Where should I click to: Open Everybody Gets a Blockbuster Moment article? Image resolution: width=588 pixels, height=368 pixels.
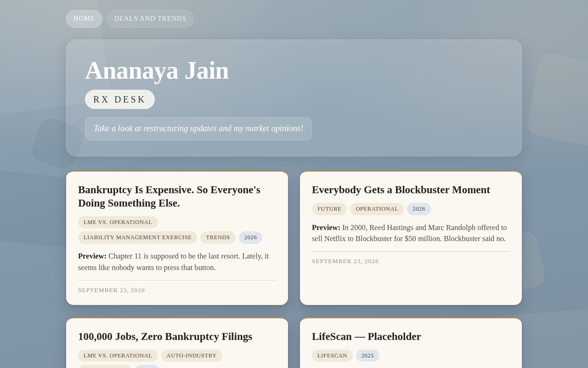point(401,190)
